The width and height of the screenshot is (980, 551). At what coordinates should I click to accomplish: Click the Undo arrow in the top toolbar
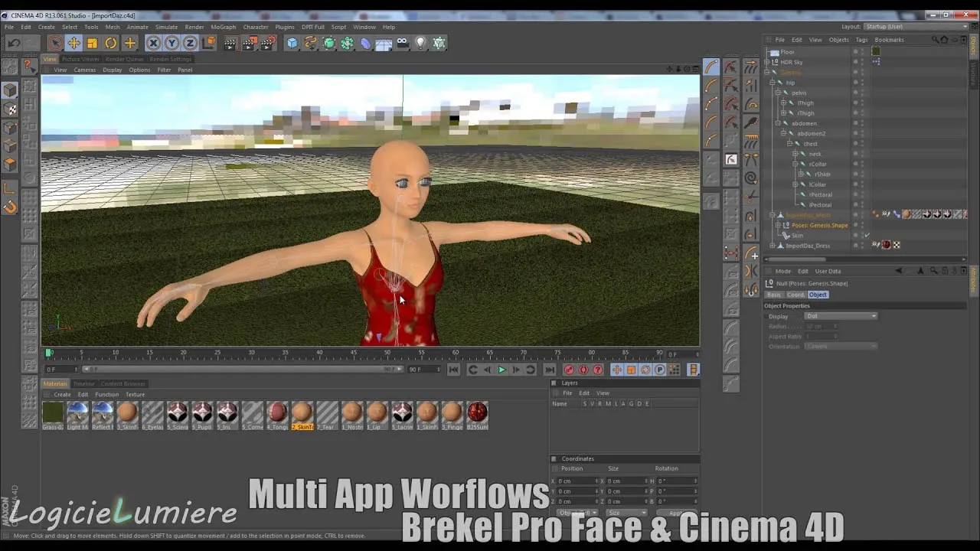pos(14,44)
